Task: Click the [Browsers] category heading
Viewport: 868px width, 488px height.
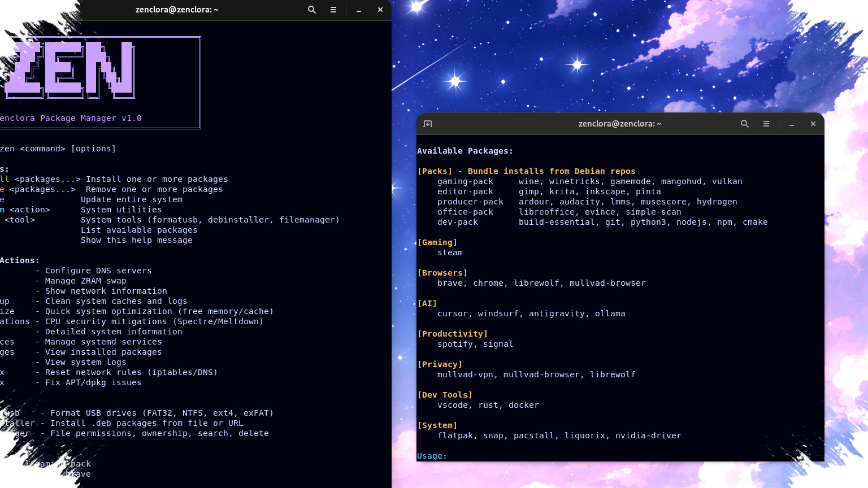Action: pos(442,273)
